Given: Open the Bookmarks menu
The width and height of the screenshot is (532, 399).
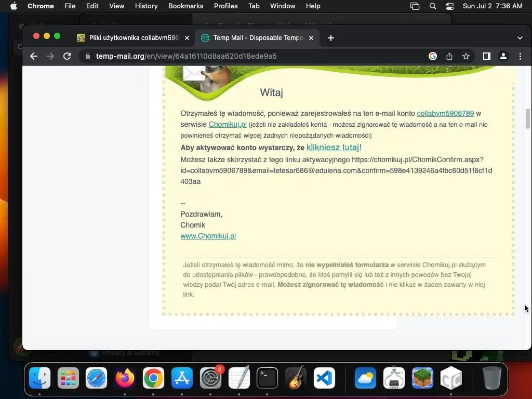Looking at the screenshot, I should pos(185,6).
